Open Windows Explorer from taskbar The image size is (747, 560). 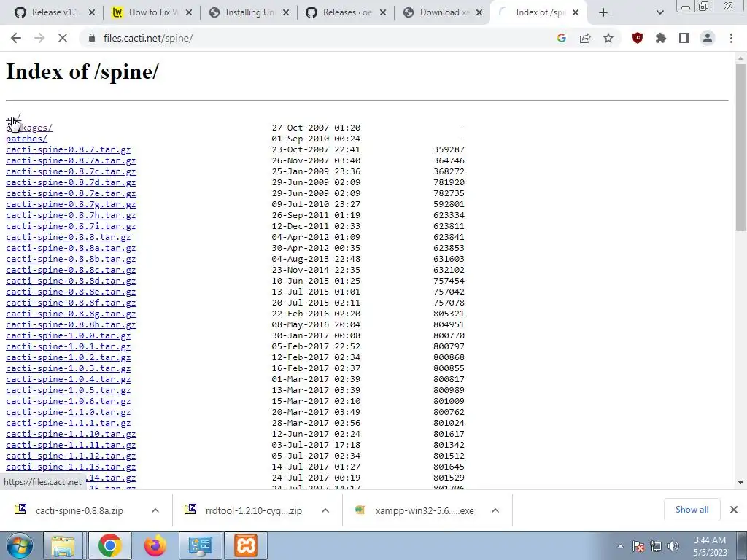tap(63, 545)
